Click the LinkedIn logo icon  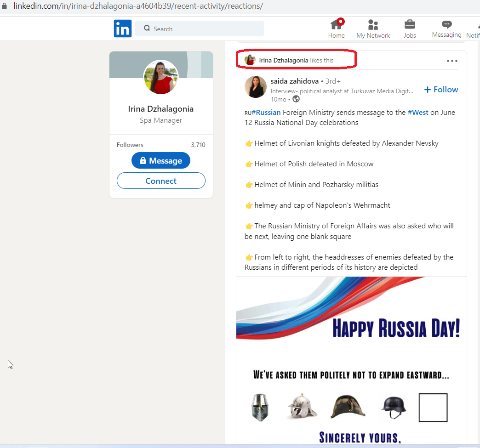pyautogui.click(x=123, y=28)
